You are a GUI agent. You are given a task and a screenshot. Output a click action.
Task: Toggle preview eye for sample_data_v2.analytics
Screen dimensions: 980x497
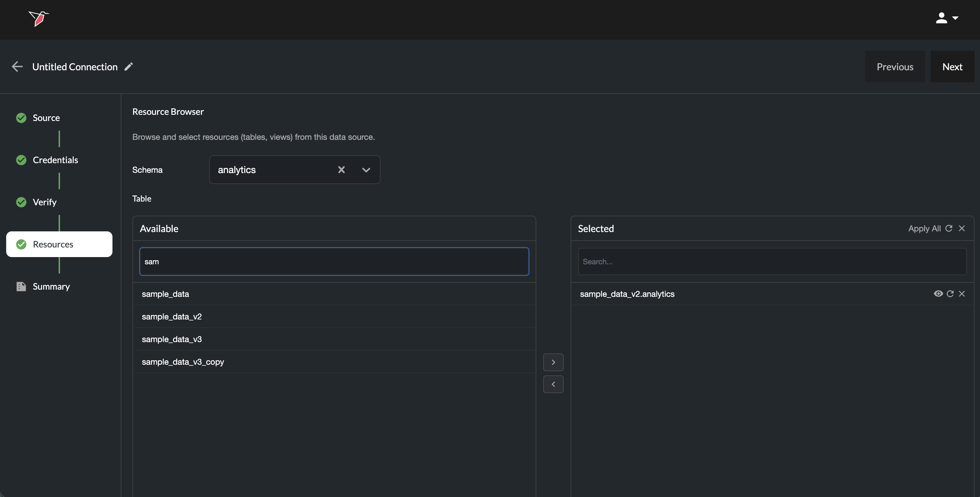pos(938,293)
